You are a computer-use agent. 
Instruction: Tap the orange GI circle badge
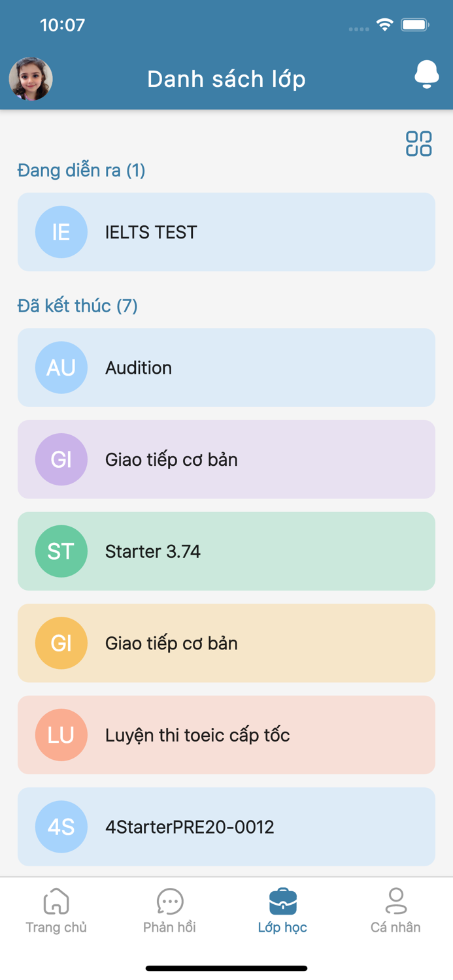(x=61, y=643)
